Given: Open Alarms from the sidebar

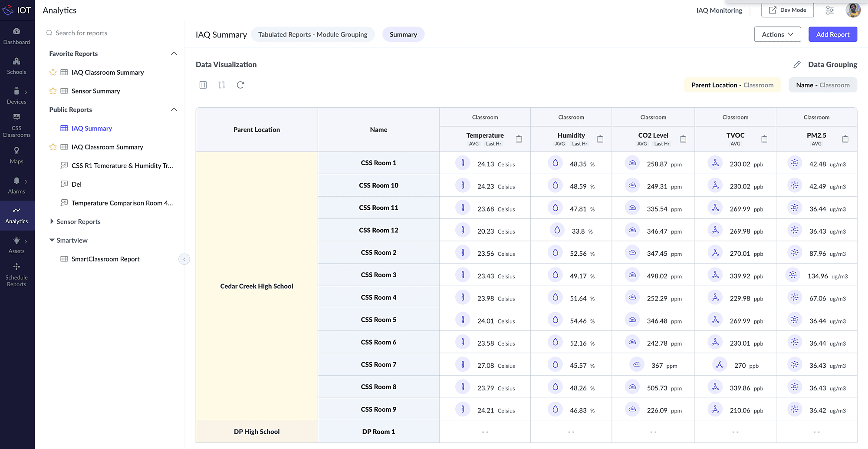Looking at the screenshot, I should [16, 185].
